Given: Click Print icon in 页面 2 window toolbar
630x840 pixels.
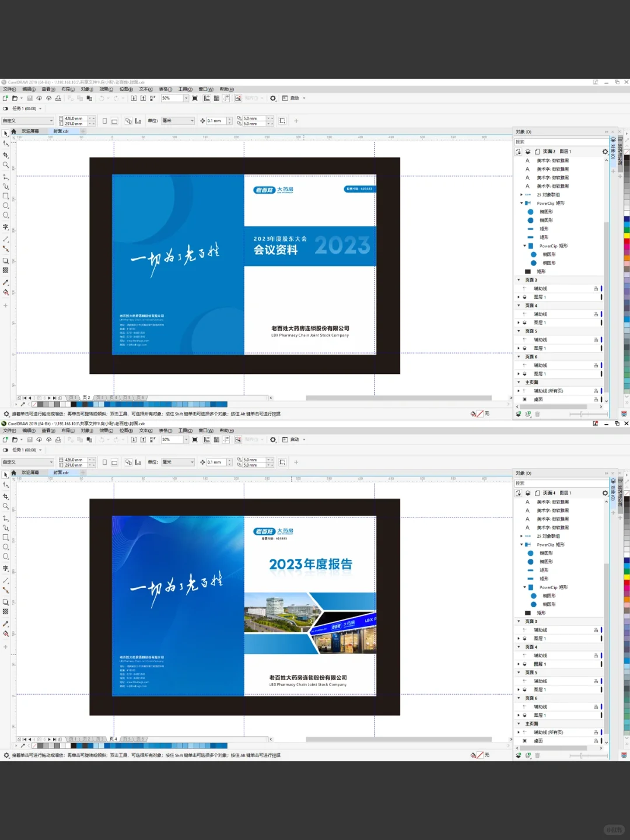Looking at the screenshot, I should [58, 98].
